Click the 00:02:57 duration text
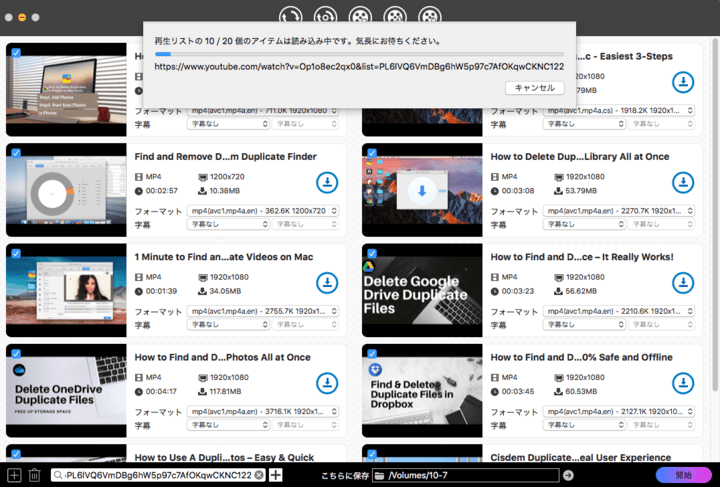Screen dimensions: 720x487 click(x=162, y=191)
